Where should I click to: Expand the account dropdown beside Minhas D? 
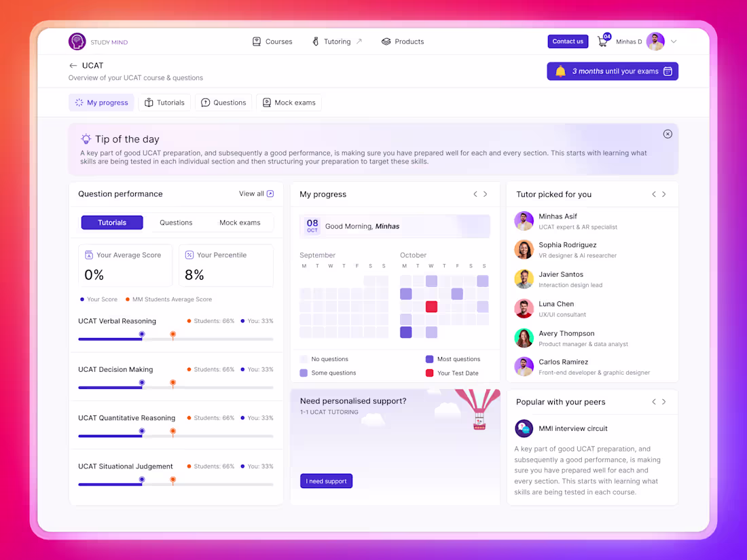tap(673, 41)
